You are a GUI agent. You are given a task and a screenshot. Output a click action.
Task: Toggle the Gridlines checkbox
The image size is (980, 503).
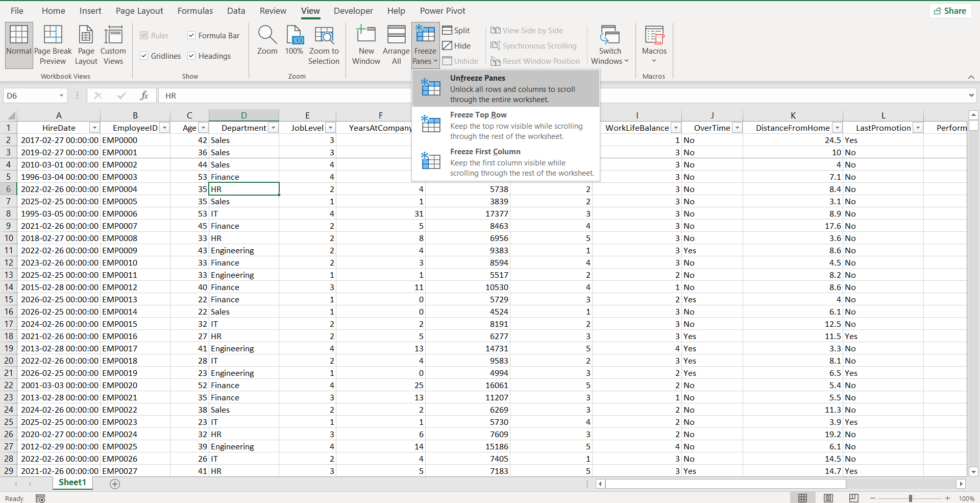tap(144, 56)
